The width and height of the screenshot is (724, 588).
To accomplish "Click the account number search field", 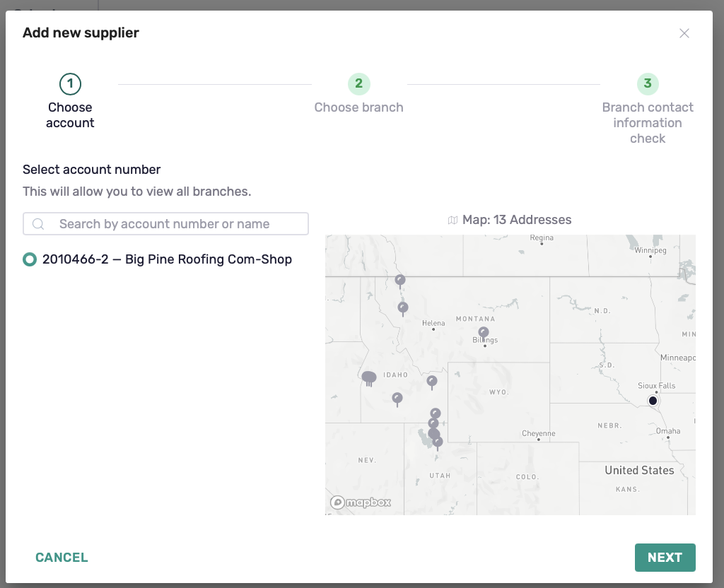I will [165, 224].
